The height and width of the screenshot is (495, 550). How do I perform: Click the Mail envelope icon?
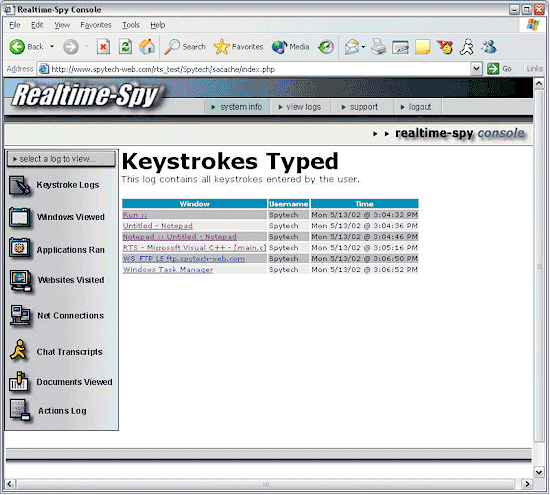pos(352,47)
